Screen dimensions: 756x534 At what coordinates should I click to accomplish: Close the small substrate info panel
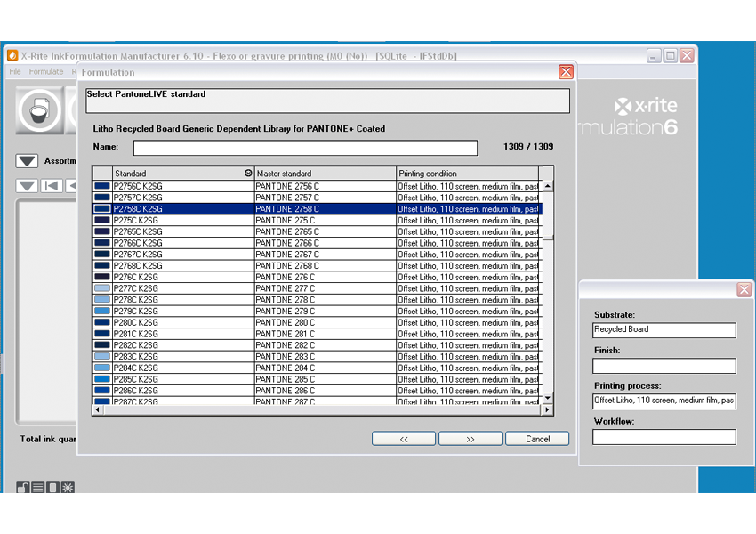(744, 289)
